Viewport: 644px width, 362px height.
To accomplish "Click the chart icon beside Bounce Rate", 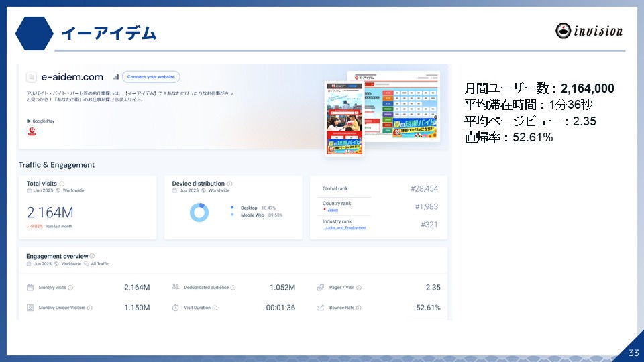I will click(321, 308).
